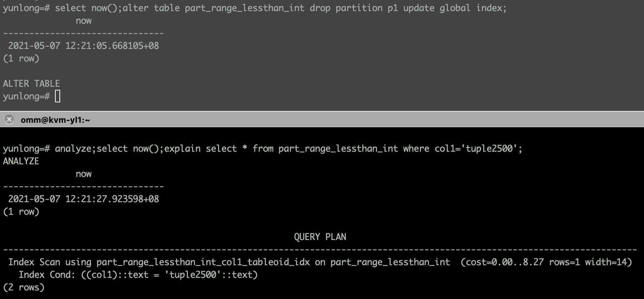Select the omm@kvm-yl1:~ pane title bar
Screen dimensions: 644x299
[x=322, y=119]
